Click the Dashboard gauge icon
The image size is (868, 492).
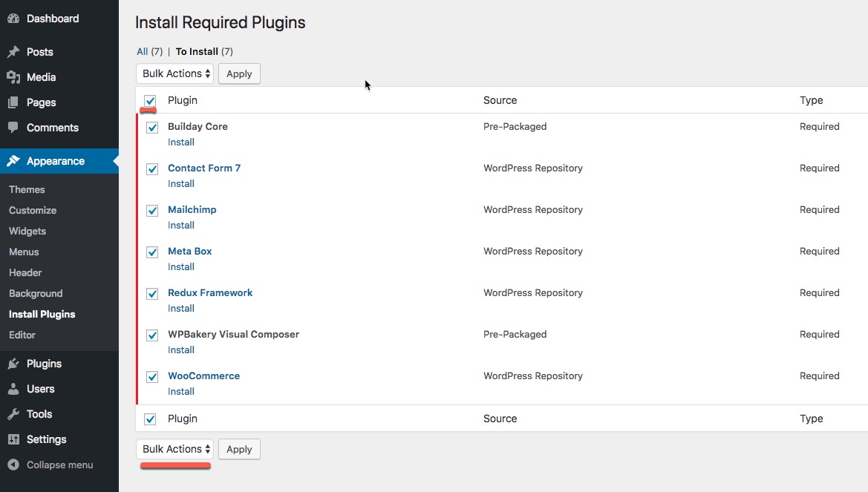pos(13,19)
